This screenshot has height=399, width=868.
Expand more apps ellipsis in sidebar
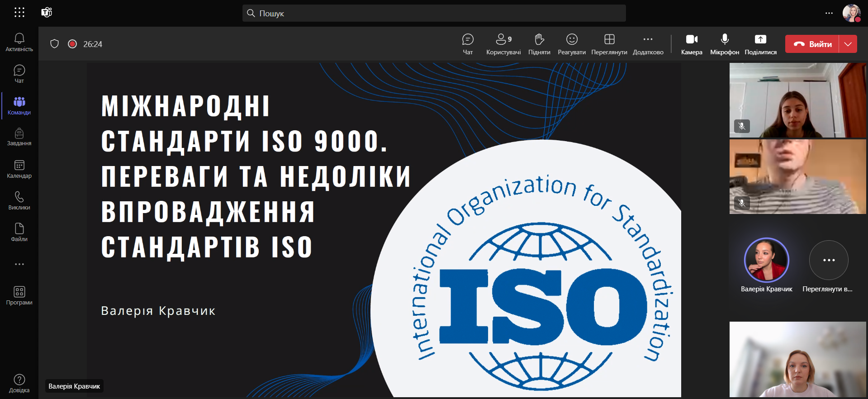click(19, 264)
